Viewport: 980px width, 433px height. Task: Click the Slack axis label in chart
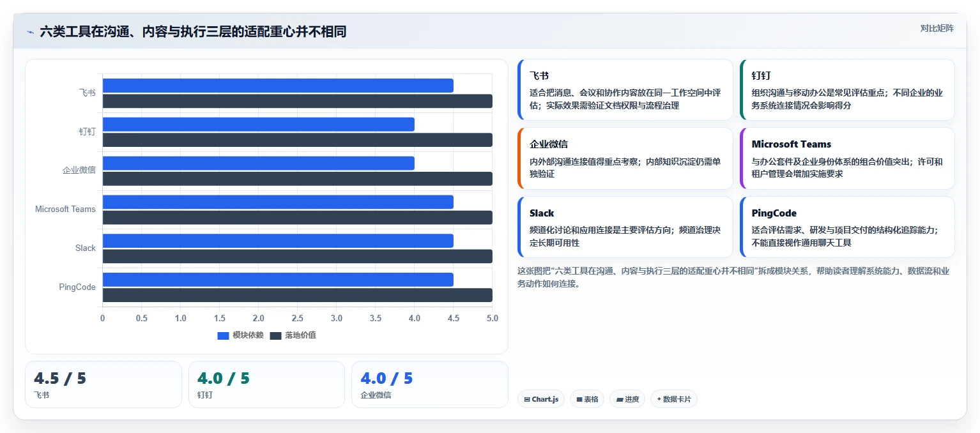tap(86, 248)
